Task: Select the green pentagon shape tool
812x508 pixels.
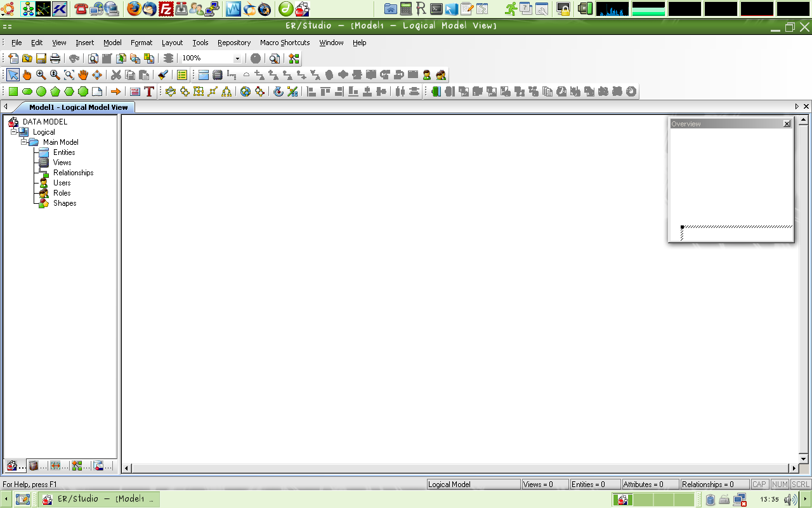Action: pos(55,91)
